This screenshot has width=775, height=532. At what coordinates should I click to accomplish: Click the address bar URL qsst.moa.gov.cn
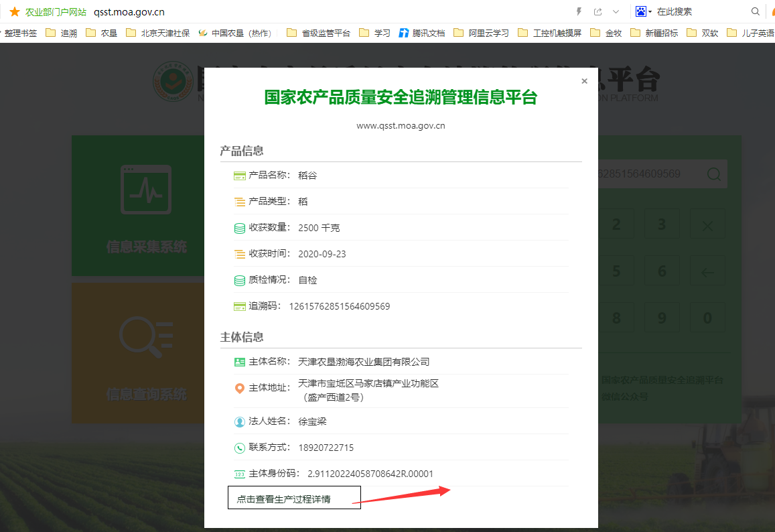[x=129, y=12]
